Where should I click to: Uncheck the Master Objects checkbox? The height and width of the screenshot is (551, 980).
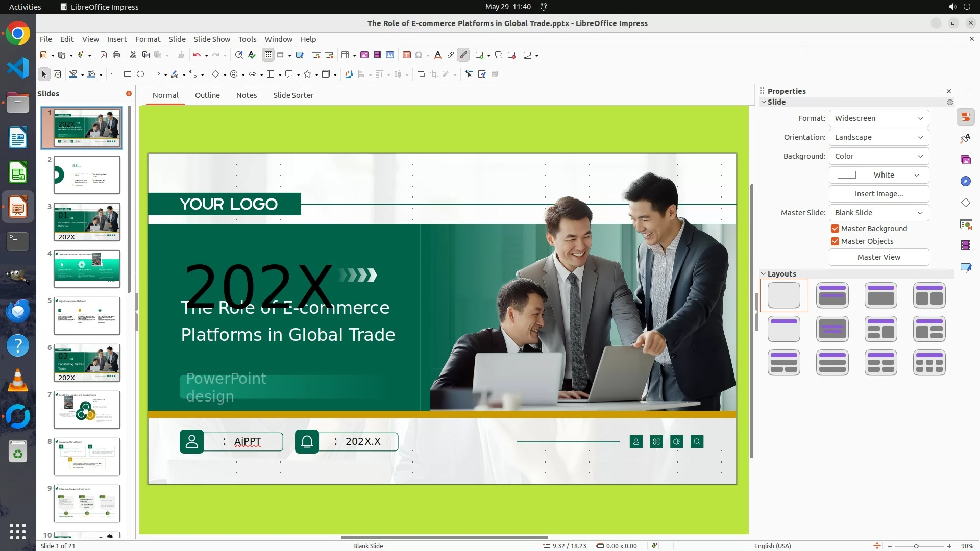[x=835, y=241]
